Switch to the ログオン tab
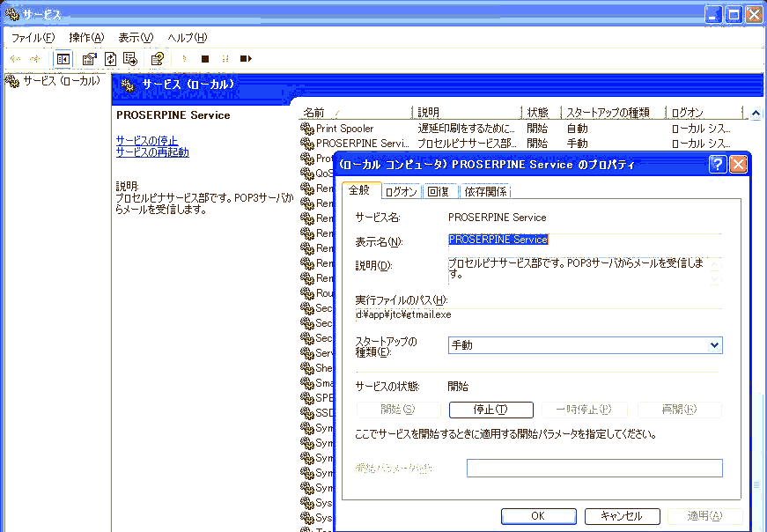The width and height of the screenshot is (767, 532). click(x=401, y=191)
